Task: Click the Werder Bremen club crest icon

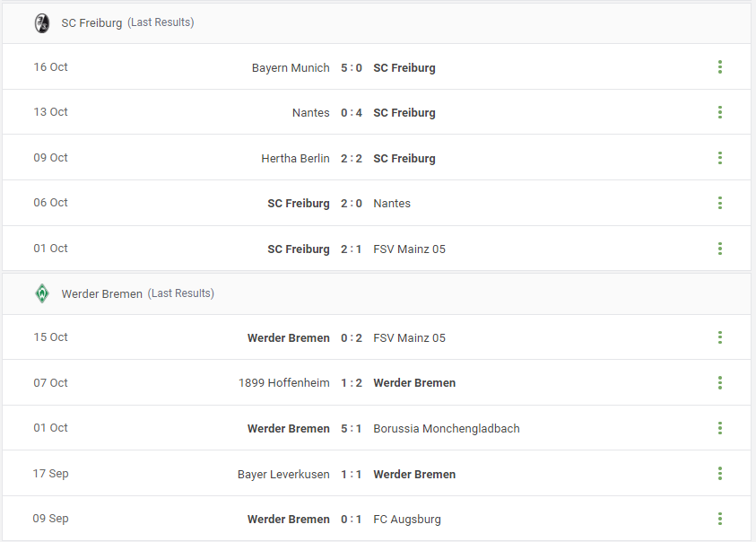Action: click(x=42, y=293)
